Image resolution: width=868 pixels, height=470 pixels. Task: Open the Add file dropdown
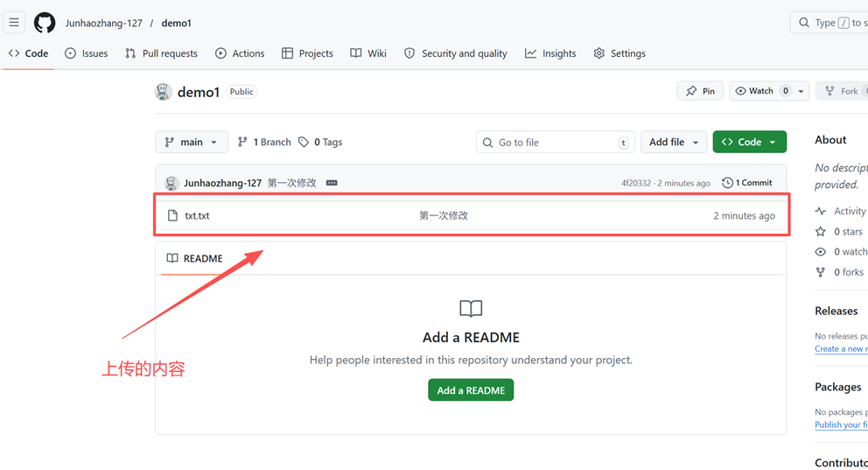click(x=674, y=143)
